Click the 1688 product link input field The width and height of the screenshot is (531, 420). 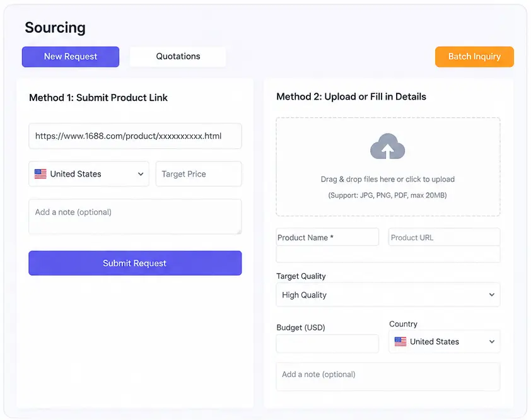[135, 136]
